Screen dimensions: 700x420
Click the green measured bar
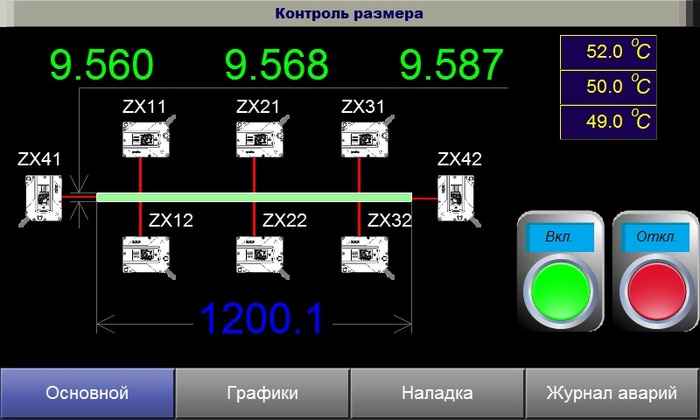click(254, 197)
